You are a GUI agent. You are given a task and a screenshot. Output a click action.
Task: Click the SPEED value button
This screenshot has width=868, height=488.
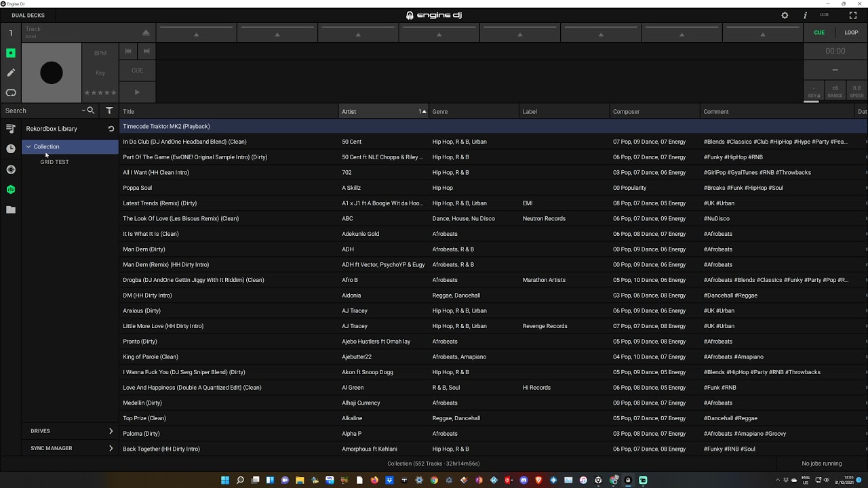coord(856,91)
